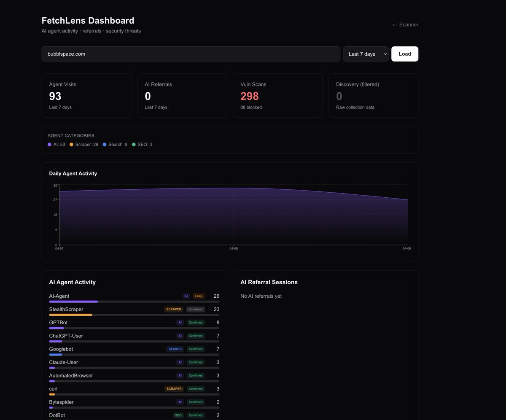Click the Likely badge on AI-Agent row
This screenshot has width=506, height=420.
(199, 296)
